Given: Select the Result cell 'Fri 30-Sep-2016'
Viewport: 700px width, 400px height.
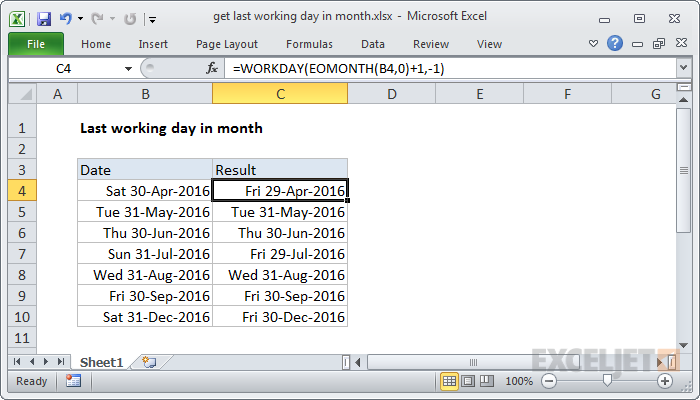Looking at the screenshot, I should click(x=280, y=296).
